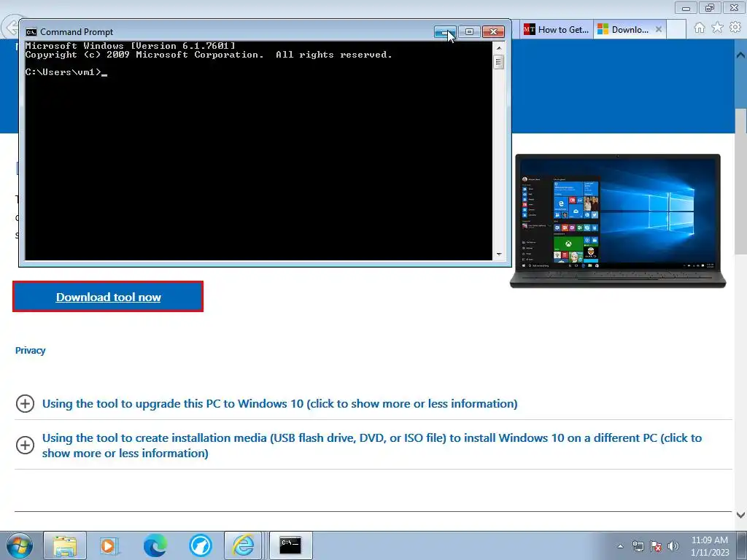
Task: Expand the upgrade this PC section plus icon
Action: (x=26, y=403)
